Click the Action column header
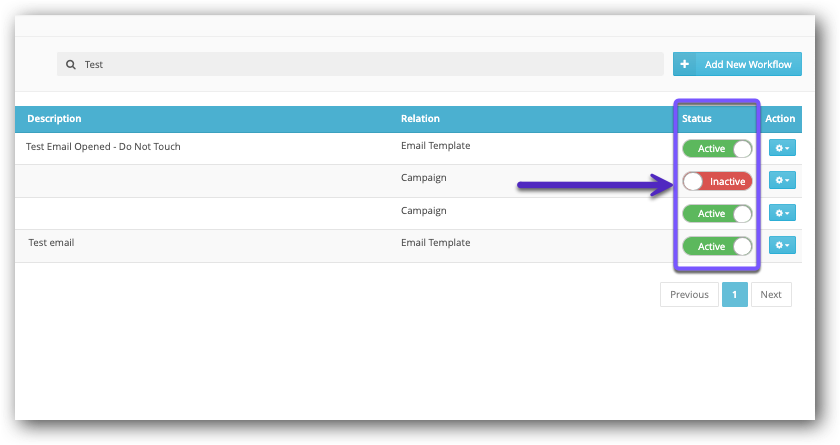Viewport: 840px width, 445px height. pos(780,118)
